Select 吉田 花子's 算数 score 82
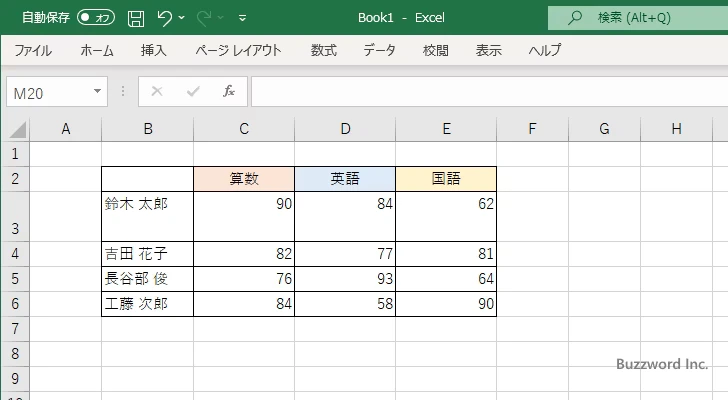The height and width of the screenshot is (400, 728). (244, 254)
